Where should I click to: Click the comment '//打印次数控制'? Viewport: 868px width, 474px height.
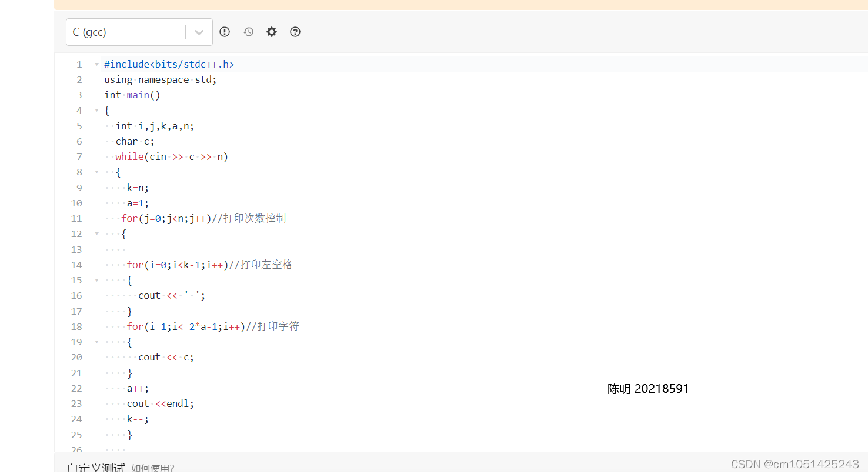pos(249,218)
